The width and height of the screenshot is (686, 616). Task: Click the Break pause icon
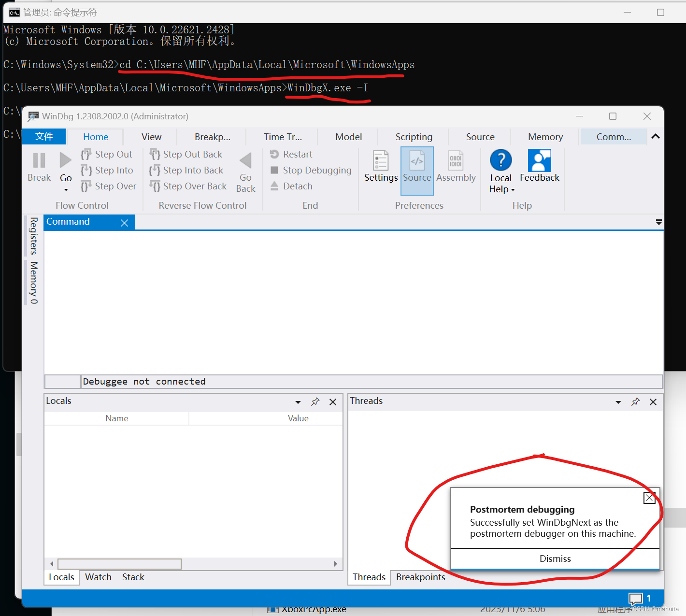[x=39, y=160]
